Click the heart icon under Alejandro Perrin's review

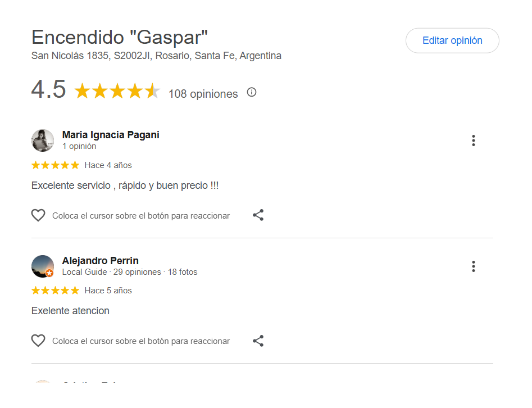(38, 341)
